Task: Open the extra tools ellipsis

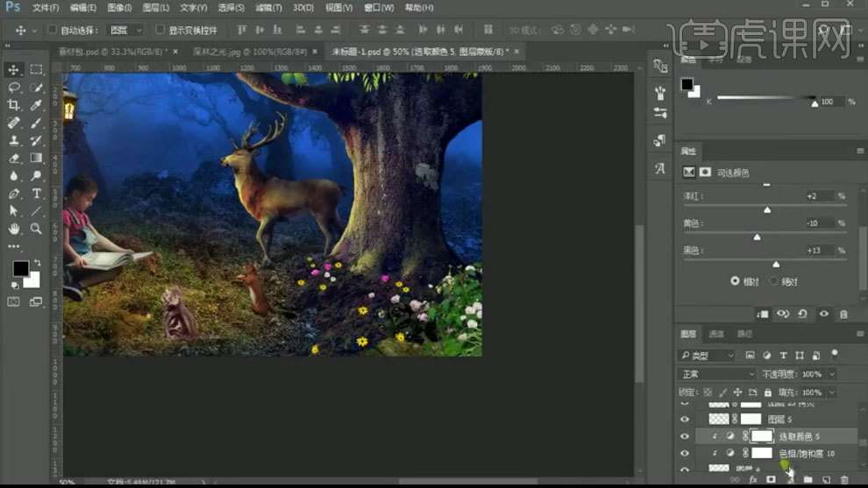Action: (x=14, y=246)
